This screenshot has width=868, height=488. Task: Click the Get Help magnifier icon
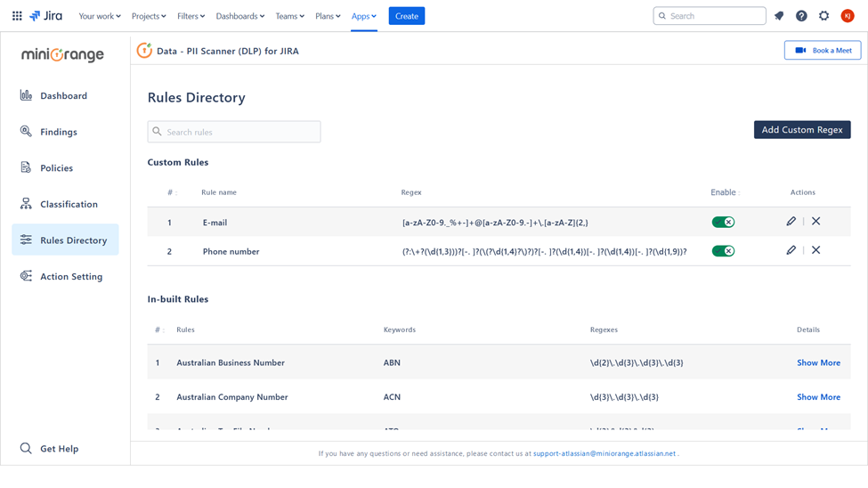(x=26, y=448)
